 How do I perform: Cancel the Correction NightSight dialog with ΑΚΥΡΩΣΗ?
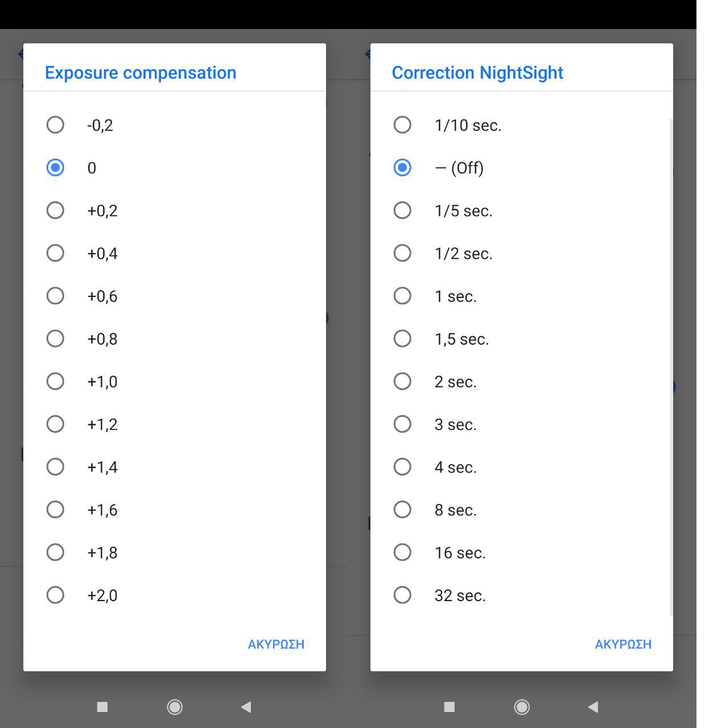click(x=623, y=644)
